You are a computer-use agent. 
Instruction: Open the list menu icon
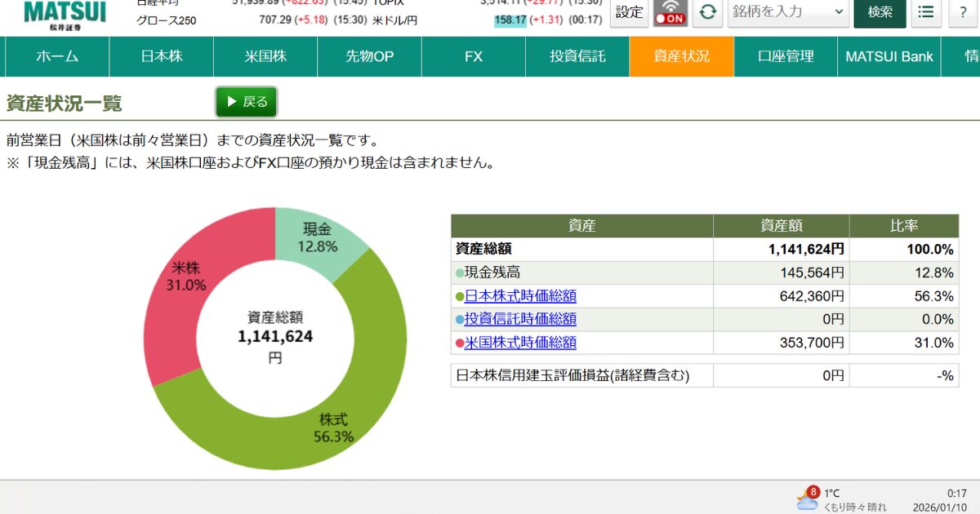click(925, 12)
